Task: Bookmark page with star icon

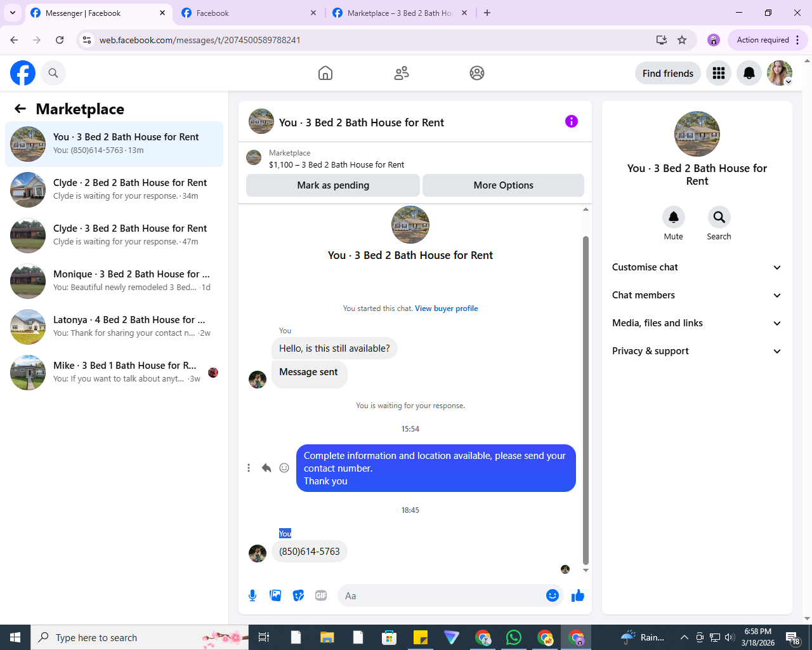Action: coord(682,40)
